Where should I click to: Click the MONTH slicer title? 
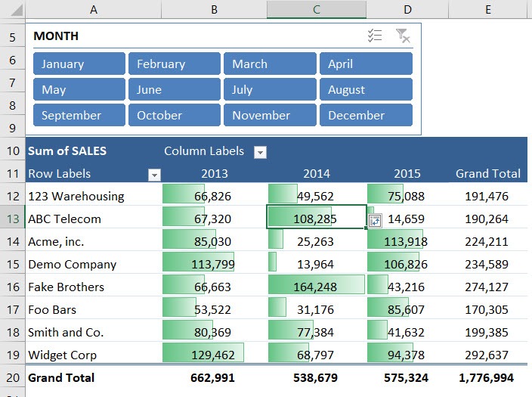(x=56, y=36)
